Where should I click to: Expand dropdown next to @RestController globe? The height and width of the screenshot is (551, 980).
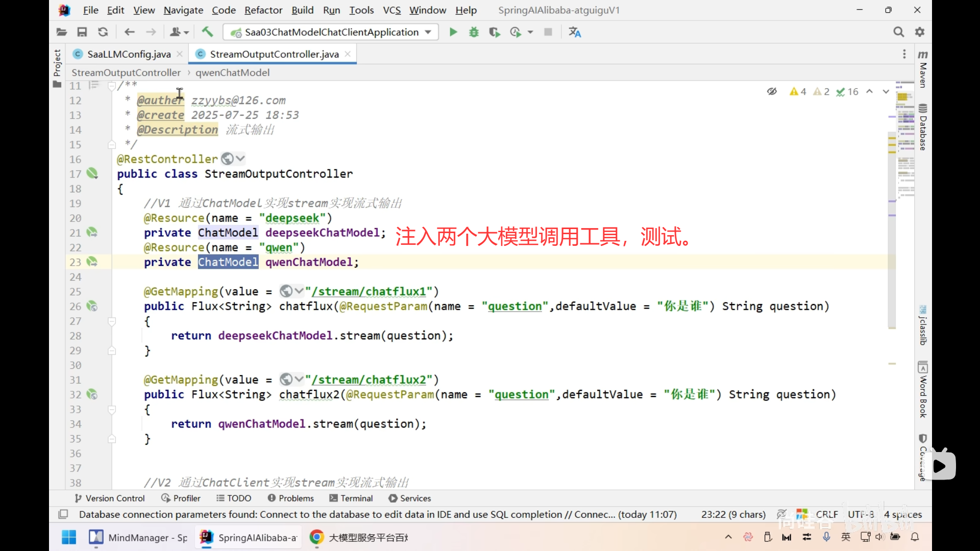(240, 159)
